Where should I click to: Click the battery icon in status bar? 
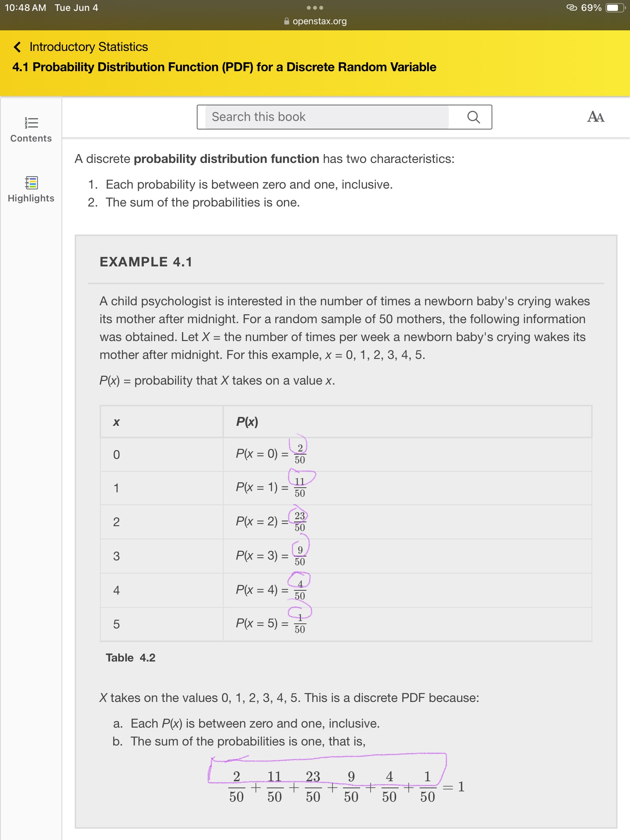coord(614,7)
